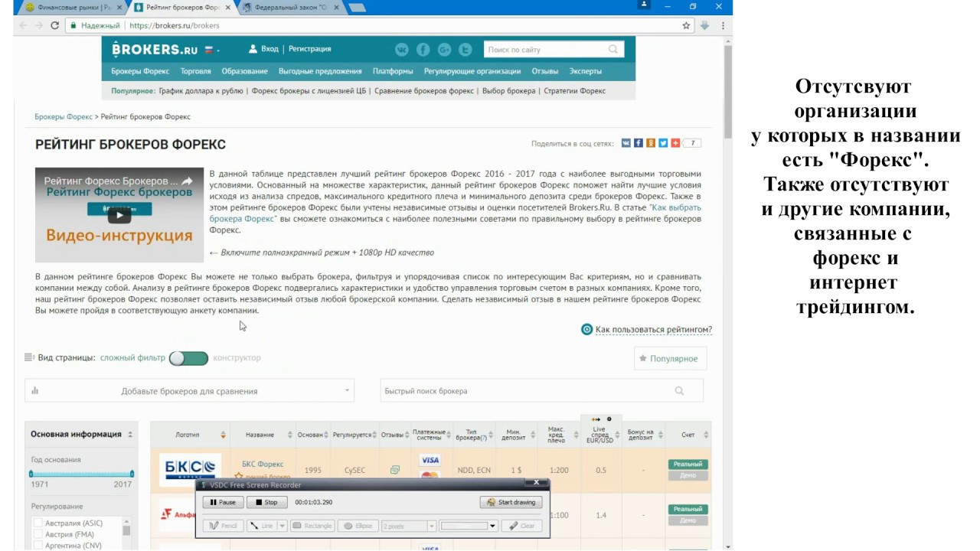Image resolution: width=980 pixels, height=551 pixels.
Task: Share via VK icon next to share label
Action: coord(626,143)
